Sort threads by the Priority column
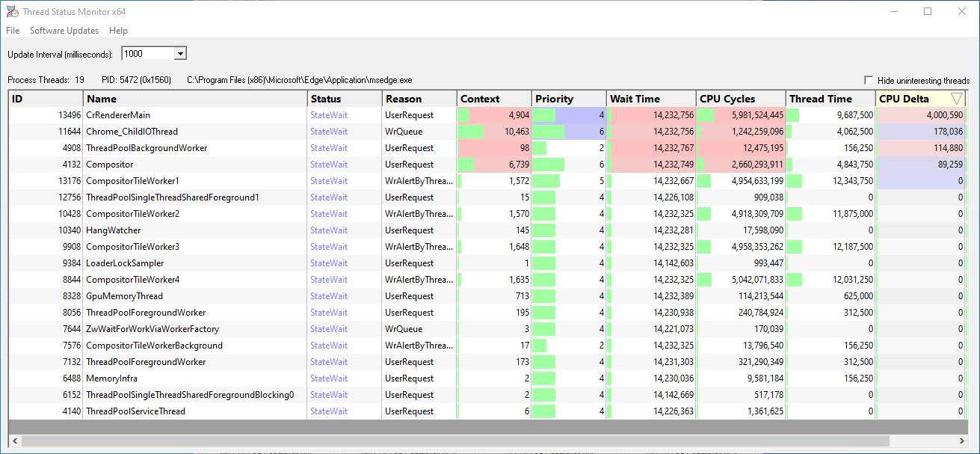 568,98
